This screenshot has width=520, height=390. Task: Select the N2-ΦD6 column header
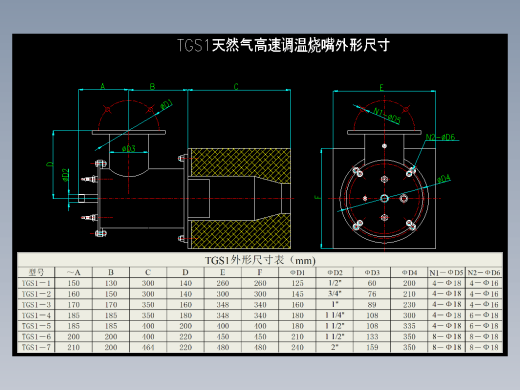484,272
